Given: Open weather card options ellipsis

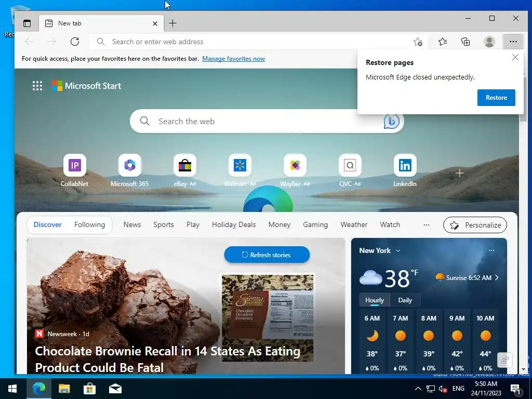Looking at the screenshot, I should click(491, 250).
